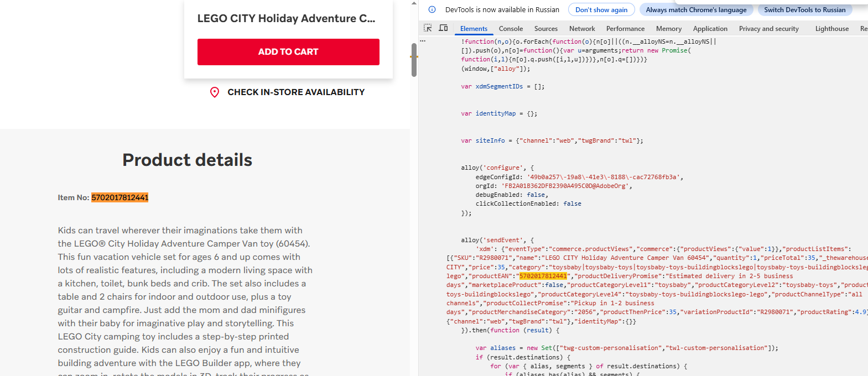Click Switch DevTools to Russian
Viewport: 868px width, 376px height.
click(804, 10)
